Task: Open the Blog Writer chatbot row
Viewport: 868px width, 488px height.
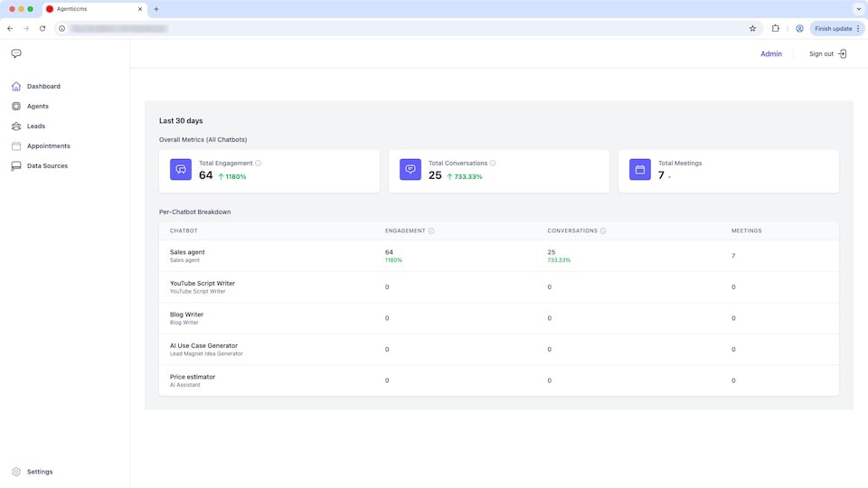Action: [499, 318]
